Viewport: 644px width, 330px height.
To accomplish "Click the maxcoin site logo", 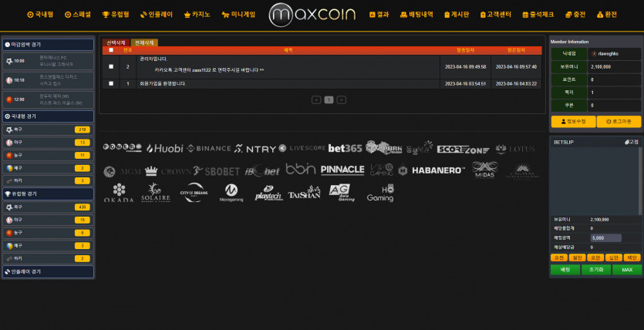I will coord(312,15).
